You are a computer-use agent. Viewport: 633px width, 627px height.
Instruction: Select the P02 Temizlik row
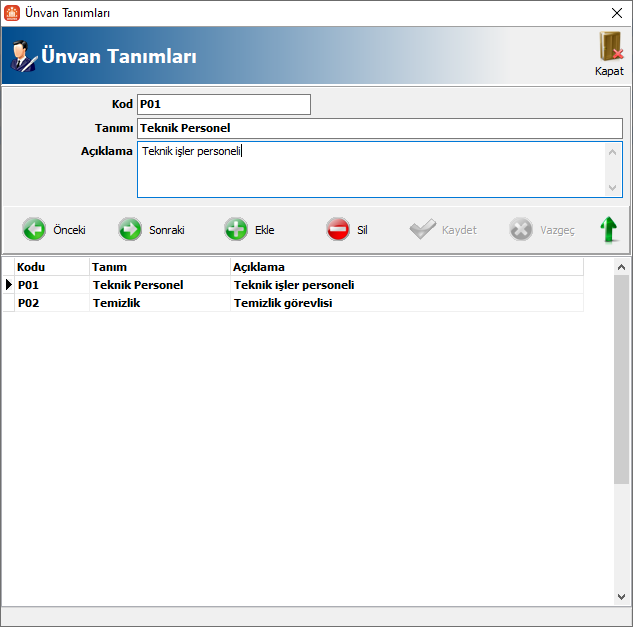[x=300, y=303]
